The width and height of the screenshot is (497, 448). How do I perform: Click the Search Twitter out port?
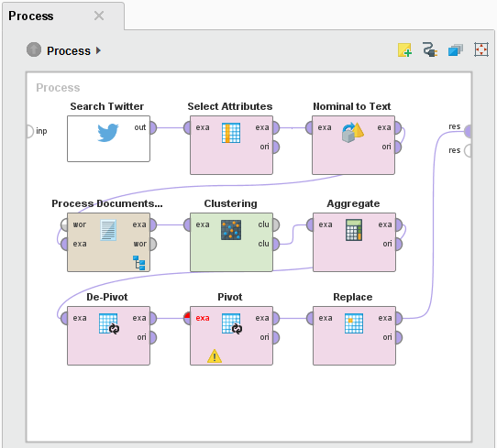pyautogui.click(x=153, y=128)
